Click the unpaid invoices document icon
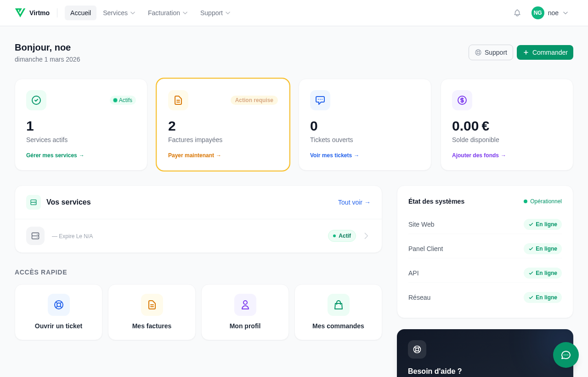 178,100
